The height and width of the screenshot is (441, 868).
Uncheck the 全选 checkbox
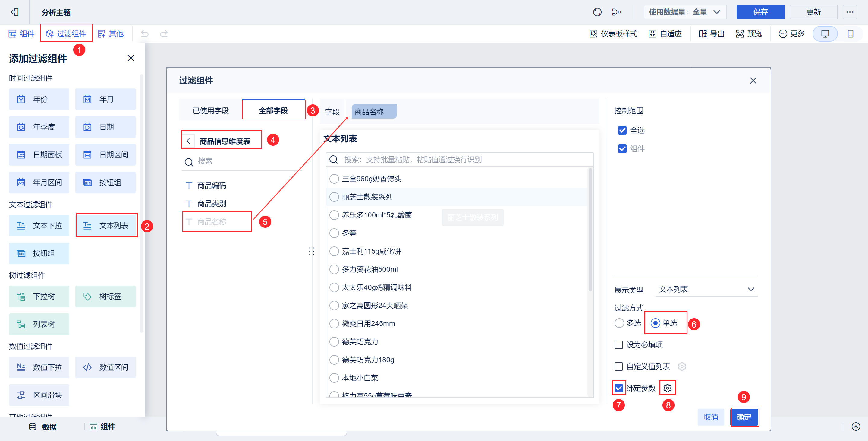tap(622, 131)
